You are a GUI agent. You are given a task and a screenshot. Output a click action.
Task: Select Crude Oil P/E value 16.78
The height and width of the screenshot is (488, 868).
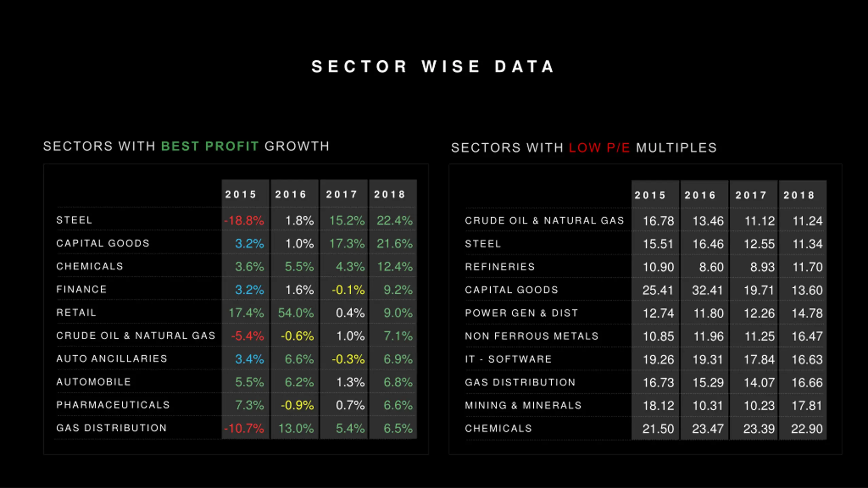click(658, 221)
